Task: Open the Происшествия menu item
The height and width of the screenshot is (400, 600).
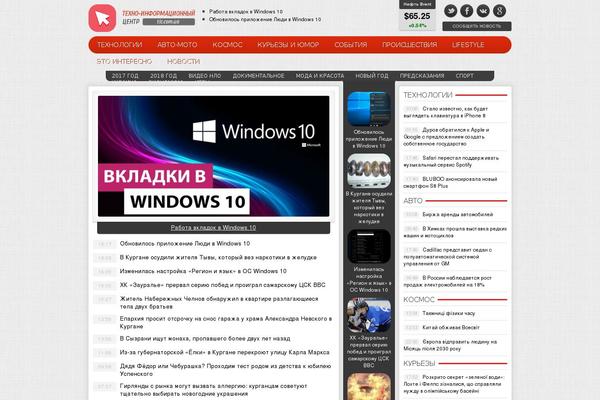Action: pyautogui.click(x=409, y=45)
